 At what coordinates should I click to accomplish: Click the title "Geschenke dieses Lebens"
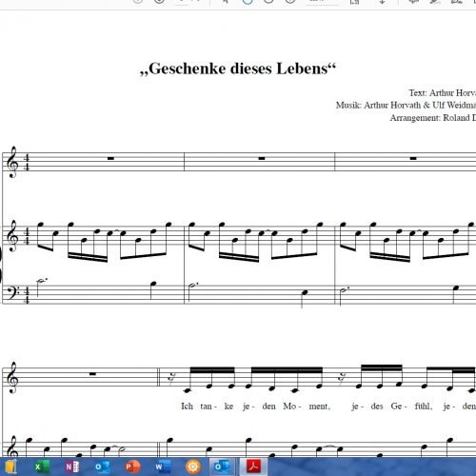pyautogui.click(x=238, y=69)
